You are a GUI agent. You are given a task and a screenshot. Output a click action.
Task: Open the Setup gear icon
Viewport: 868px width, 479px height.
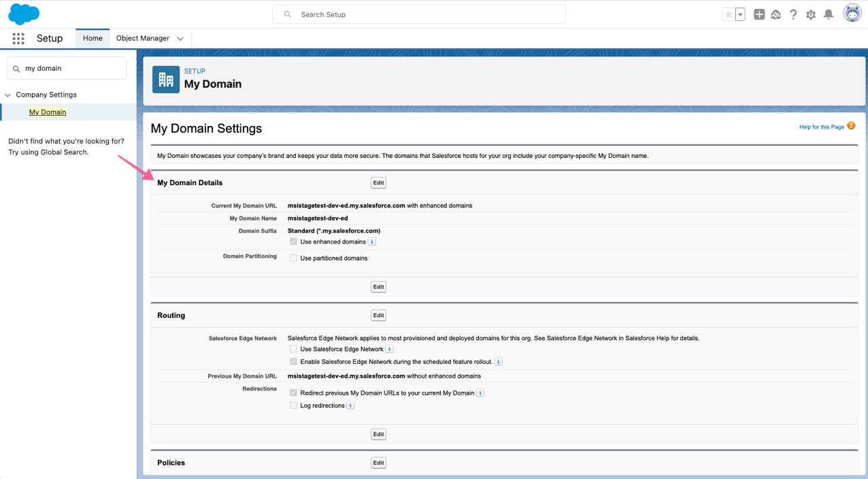click(811, 14)
